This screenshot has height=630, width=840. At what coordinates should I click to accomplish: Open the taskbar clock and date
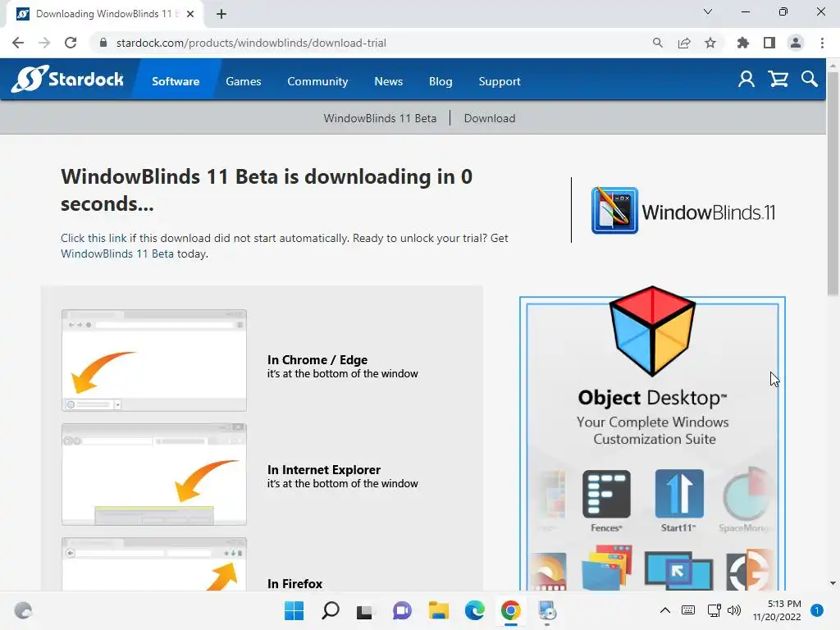[777, 610]
